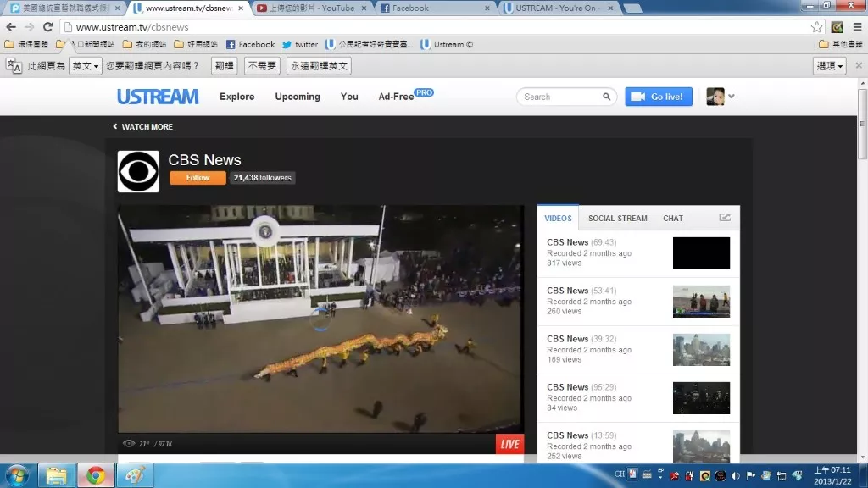Open the Upcoming menu

[298, 97]
